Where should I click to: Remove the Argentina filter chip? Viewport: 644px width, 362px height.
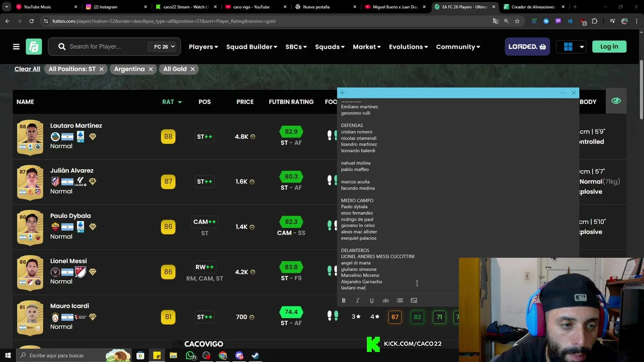150,69
